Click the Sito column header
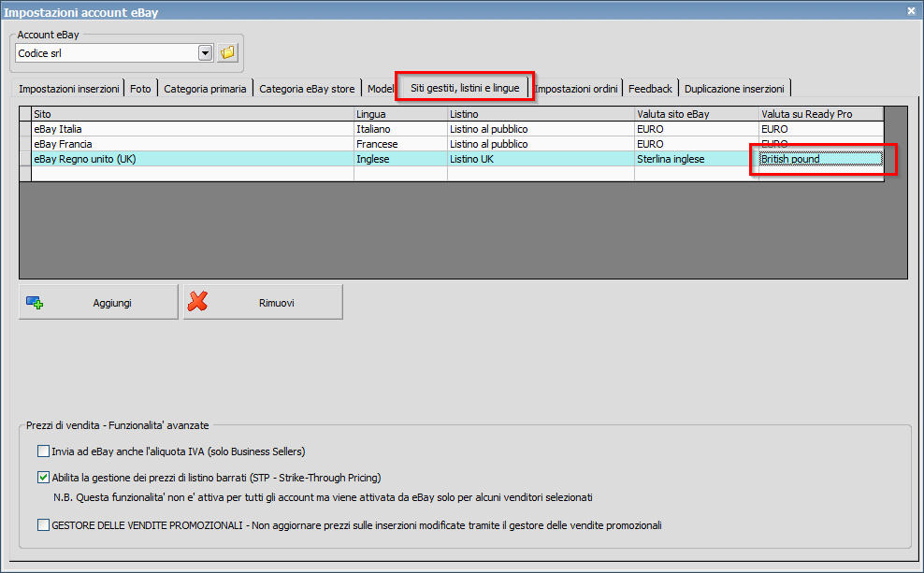Image resolution: width=924 pixels, height=573 pixels. [x=193, y=114]
